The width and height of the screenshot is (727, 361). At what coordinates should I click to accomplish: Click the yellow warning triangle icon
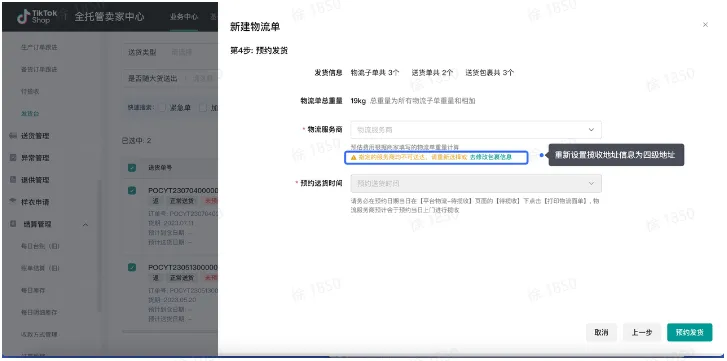click(x=354, y=158)
